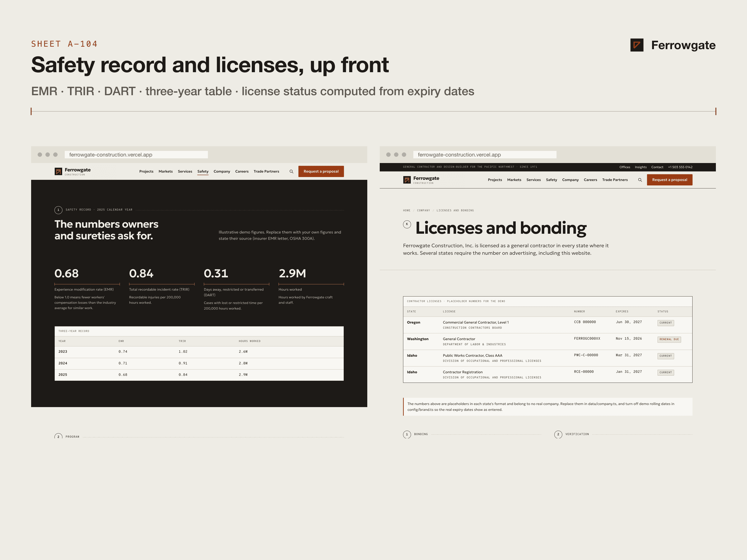Click search icon in left browser window
The image size is (747, 560).
pyautogui.click(x=291, y=171)
